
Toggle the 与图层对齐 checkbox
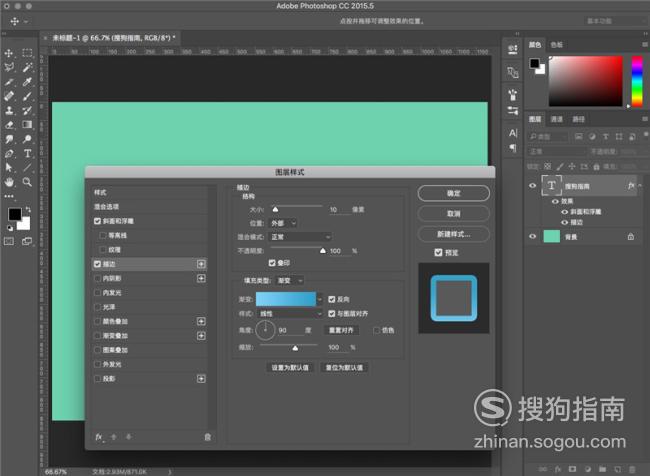coord(332,313)
